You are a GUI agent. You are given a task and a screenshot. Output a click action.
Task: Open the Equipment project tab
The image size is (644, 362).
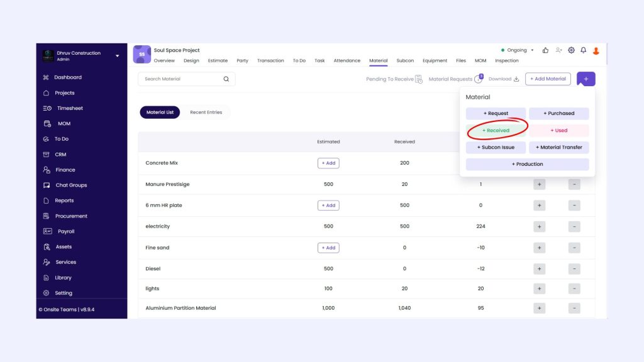[x=435, y=61]
